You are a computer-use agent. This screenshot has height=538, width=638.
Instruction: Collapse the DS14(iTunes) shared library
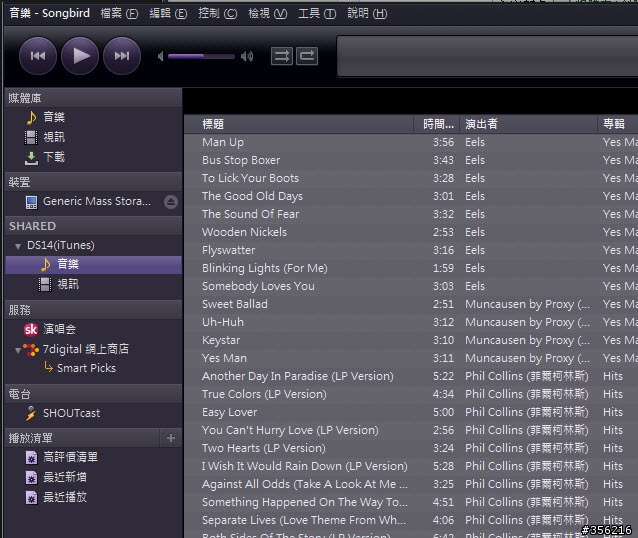pyautogui.click(x=17, y=246)
